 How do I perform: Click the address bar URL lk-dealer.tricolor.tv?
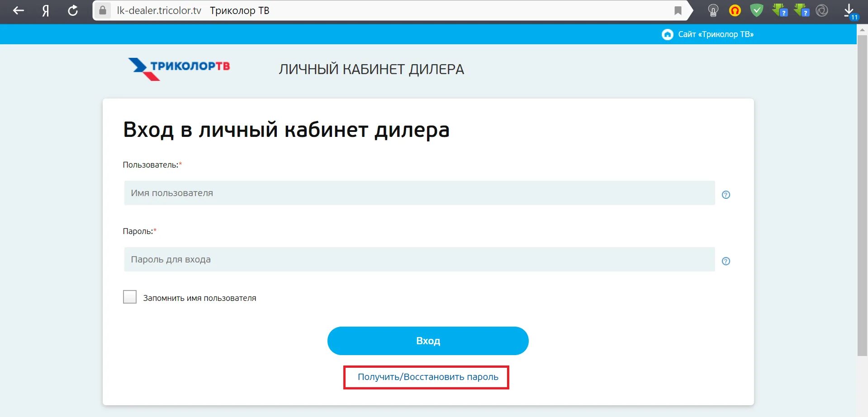coord(159,10)
